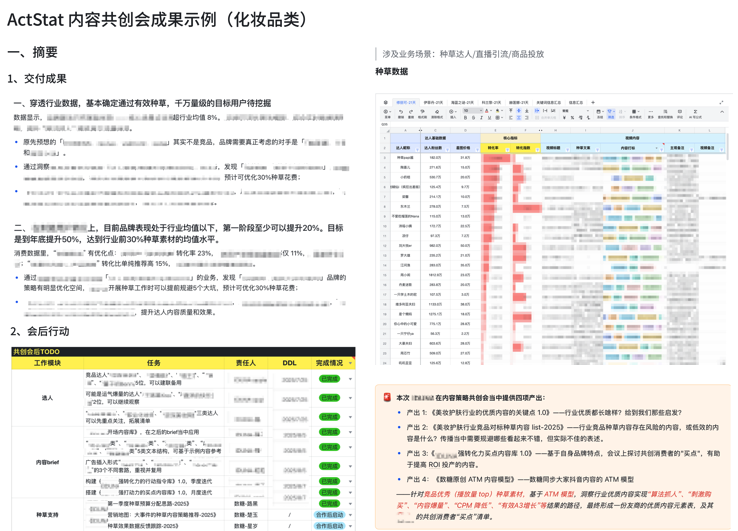
Task: Open status dropdown for 竞品达人 row
Action: tap(351, 379)
